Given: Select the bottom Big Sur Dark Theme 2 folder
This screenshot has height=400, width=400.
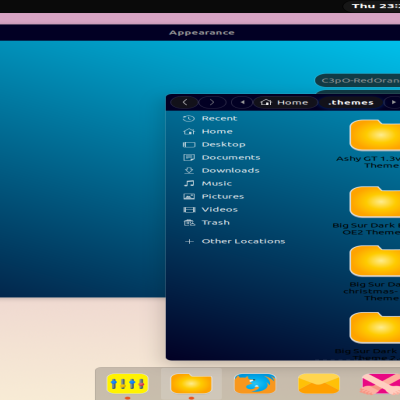Looking at the screenshot, I should click(375, 328).
